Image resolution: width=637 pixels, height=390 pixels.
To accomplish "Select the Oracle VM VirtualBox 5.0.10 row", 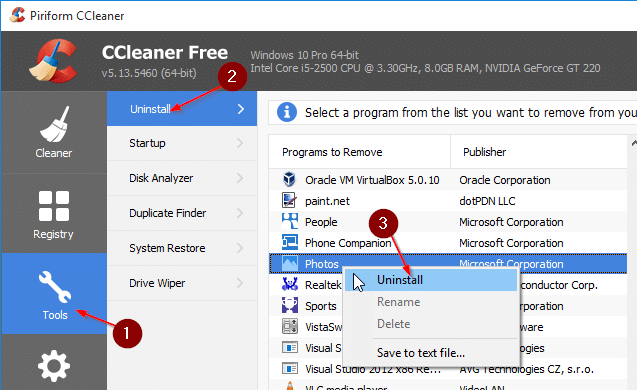I will tap(448, 180).
